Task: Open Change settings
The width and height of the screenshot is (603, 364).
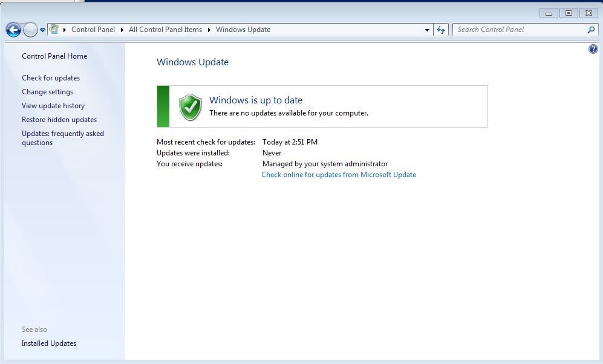Action: pos(47,92)
